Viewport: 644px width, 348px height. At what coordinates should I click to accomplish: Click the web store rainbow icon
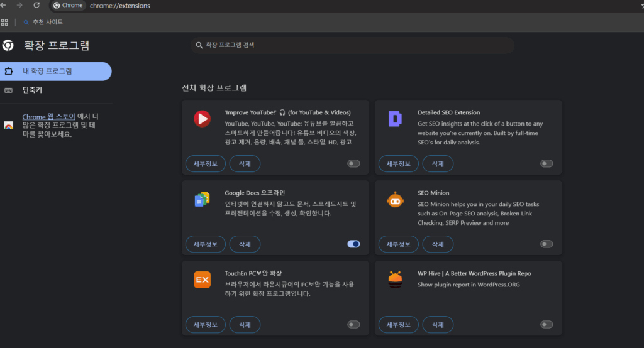[x=9, y=125]
